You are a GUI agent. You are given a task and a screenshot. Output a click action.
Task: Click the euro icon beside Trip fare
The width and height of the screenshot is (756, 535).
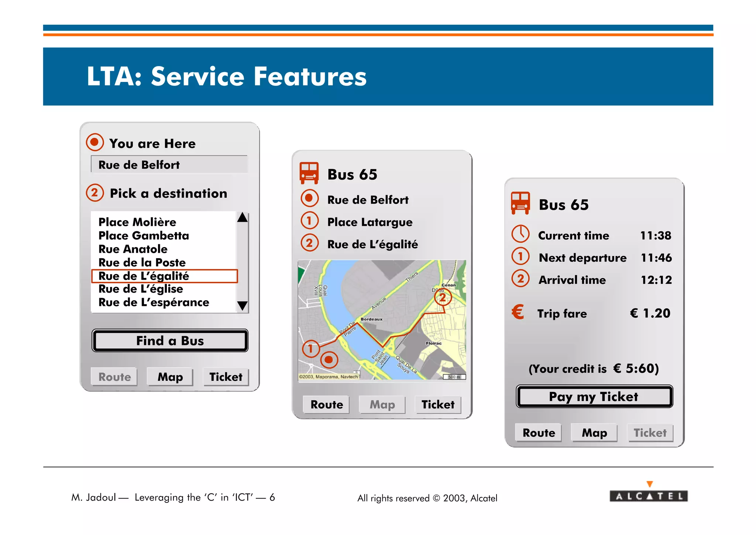pos(518,312)
